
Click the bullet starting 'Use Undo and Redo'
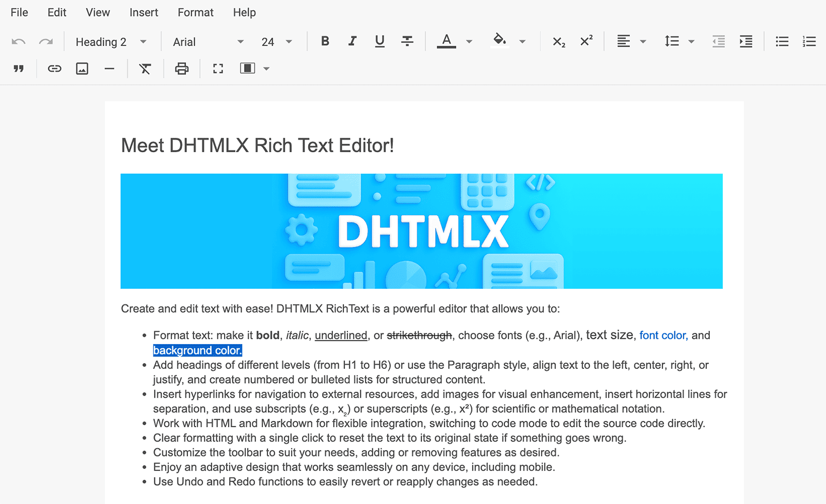pyautogui.click(x=345, y=482)
